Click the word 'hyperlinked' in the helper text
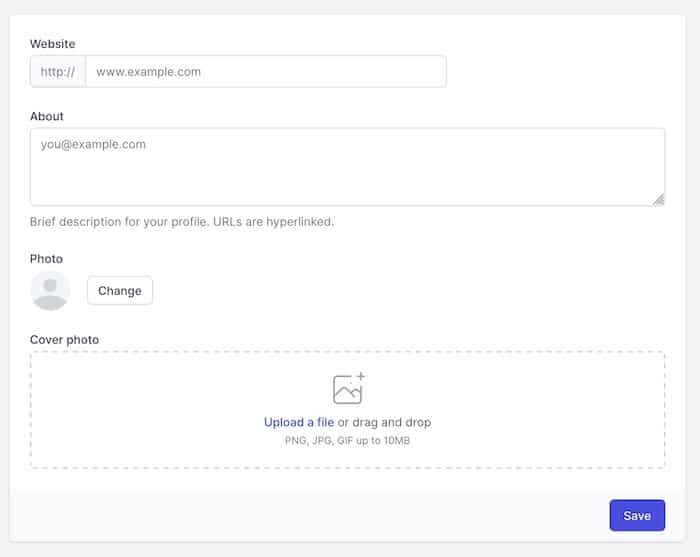The width and height of the screenshot is (700, 557). [x=300, y=222]
